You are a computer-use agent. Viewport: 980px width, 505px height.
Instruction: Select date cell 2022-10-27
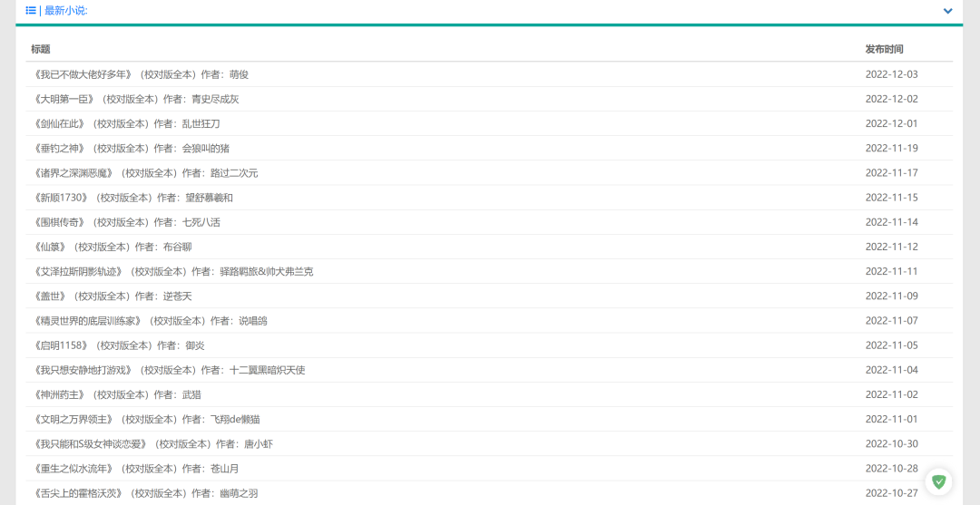[892, 493]
